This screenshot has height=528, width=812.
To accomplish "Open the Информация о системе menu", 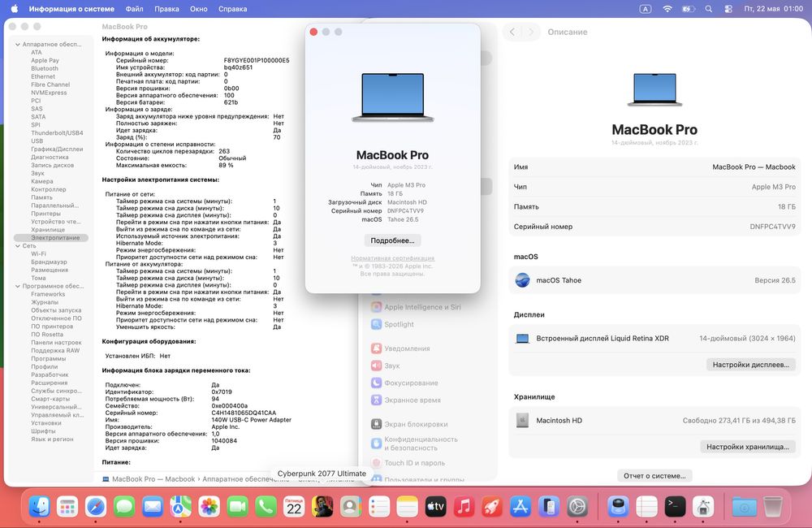I will coord(71,9).
